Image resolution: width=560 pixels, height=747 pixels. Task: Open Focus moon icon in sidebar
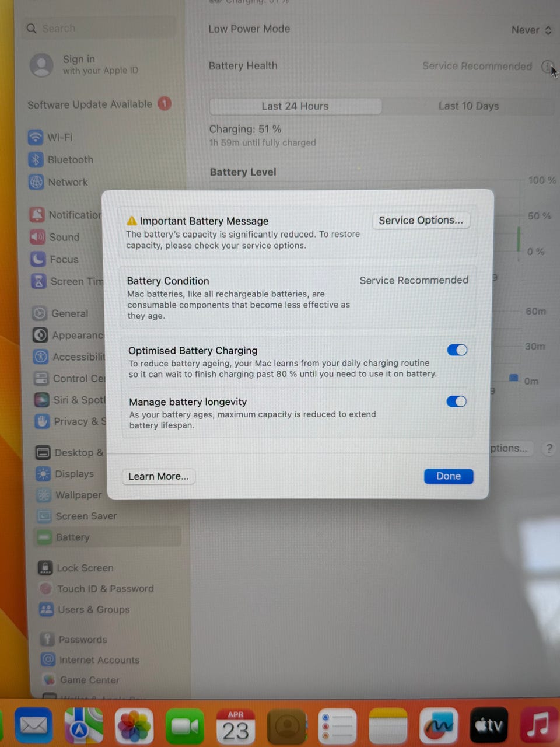38,259
